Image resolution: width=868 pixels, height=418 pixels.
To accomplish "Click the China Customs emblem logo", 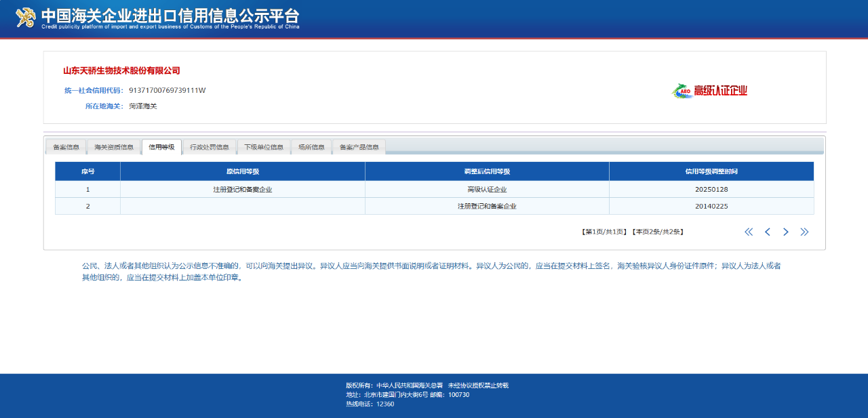I will tap(26, 17).
